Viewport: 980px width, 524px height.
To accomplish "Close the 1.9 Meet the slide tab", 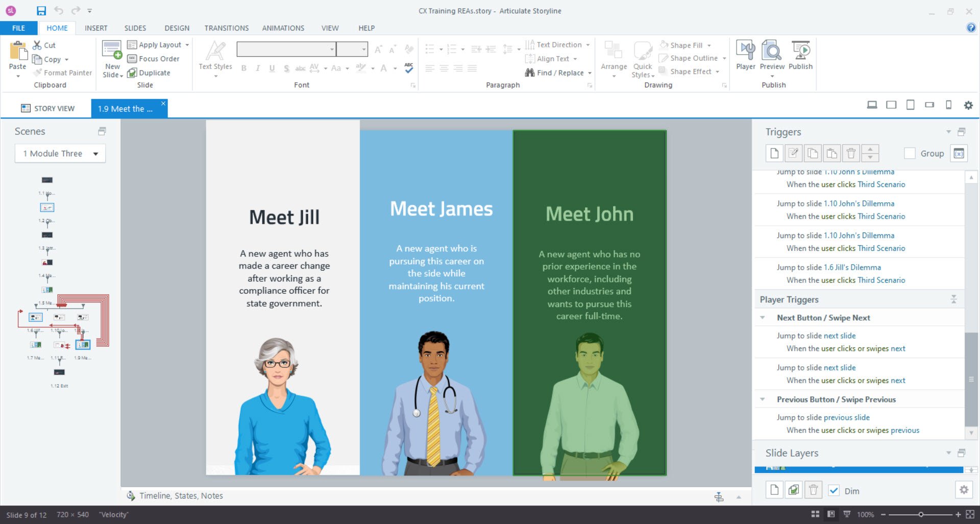I will point(163,104).
